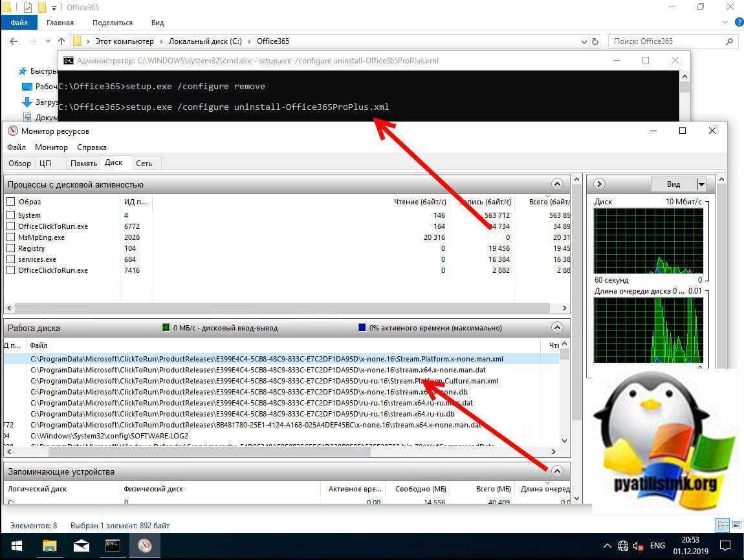Click the back navigation arrow in Explorer
The height and width of the screenshot is (560, 744).
pos(13,41)
